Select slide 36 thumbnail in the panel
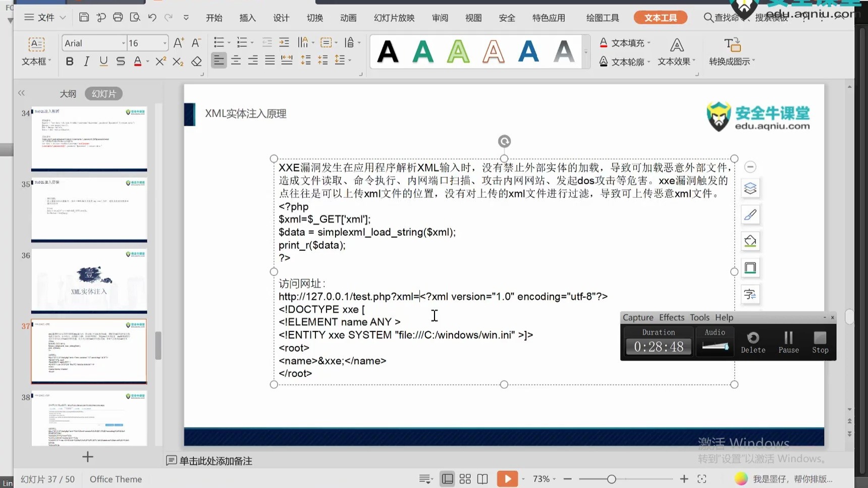 (89, 281)
